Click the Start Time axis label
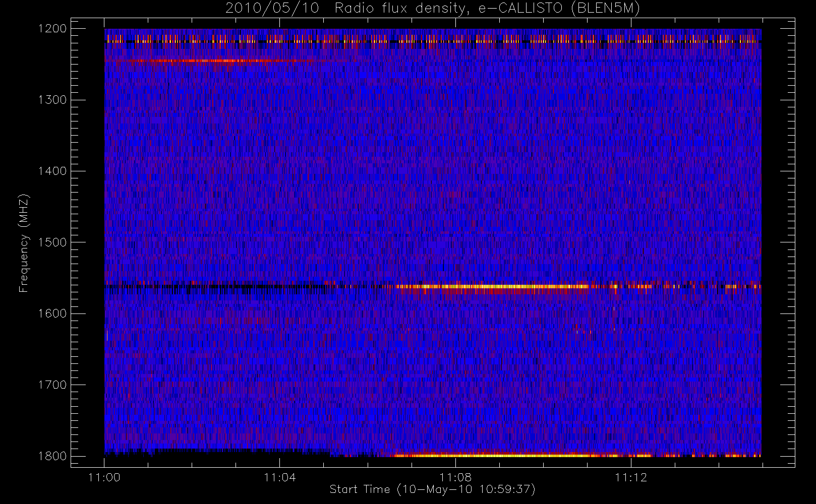This screenshot has height=504, width=816. click(432, 489)
